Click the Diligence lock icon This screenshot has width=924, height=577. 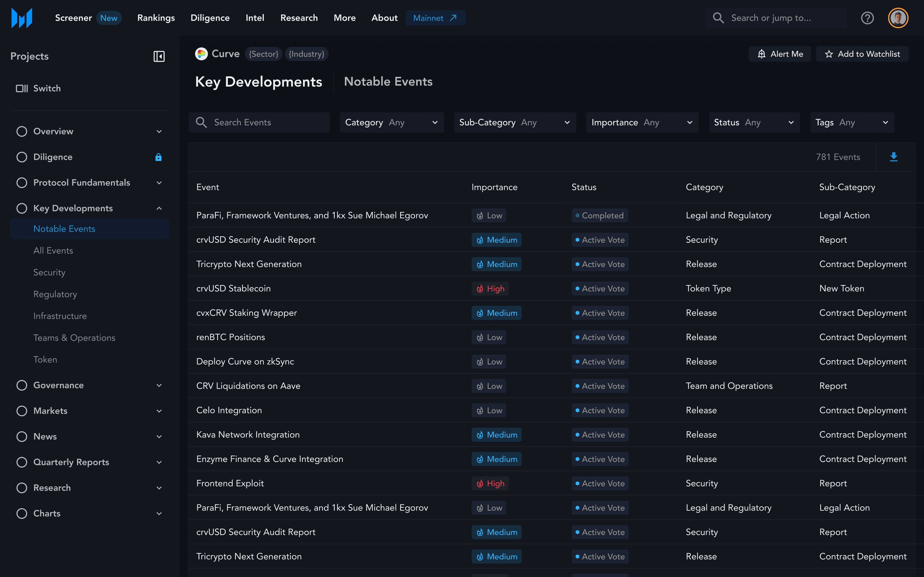159,157
